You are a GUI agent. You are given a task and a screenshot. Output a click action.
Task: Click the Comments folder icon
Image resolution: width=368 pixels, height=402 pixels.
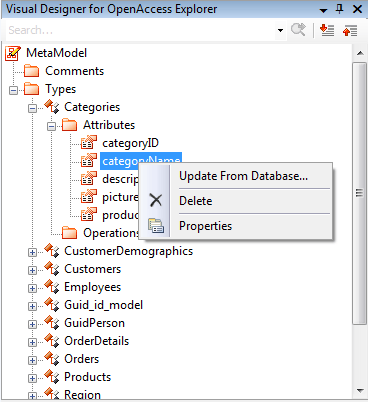click(32, 71)
